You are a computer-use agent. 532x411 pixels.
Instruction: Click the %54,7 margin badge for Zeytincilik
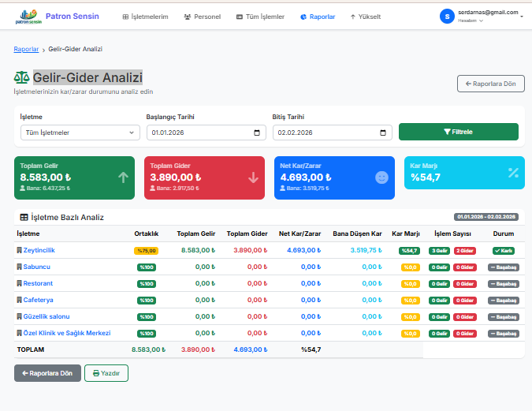(410, 251)
